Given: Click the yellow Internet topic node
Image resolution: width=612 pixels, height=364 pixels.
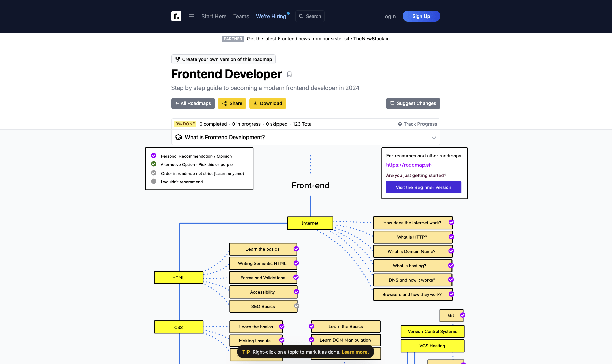Looking at the screenshot, I should (x=310, y=223).
